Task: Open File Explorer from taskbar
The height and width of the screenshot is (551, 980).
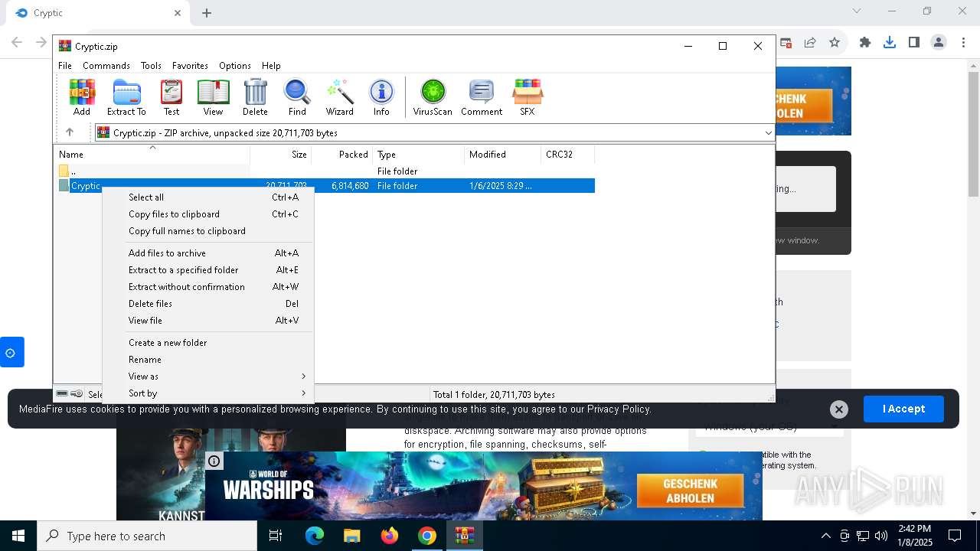Action: (x=351, y=536)
